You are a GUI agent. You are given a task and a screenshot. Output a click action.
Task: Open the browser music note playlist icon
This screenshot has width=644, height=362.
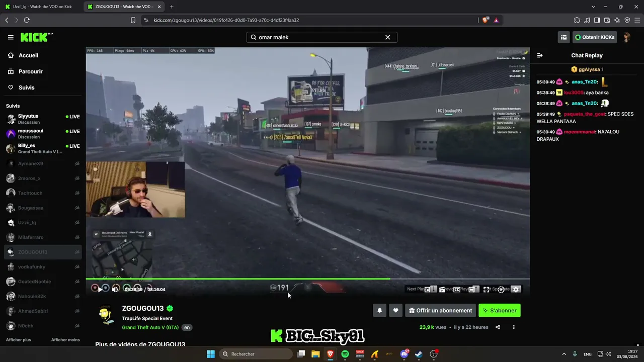pyautogui.click(x=587, y=20)
